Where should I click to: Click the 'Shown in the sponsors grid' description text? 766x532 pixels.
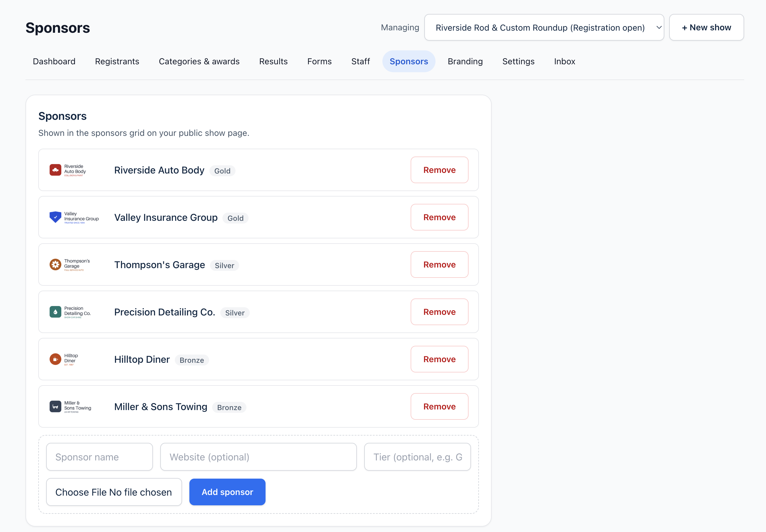144,133
